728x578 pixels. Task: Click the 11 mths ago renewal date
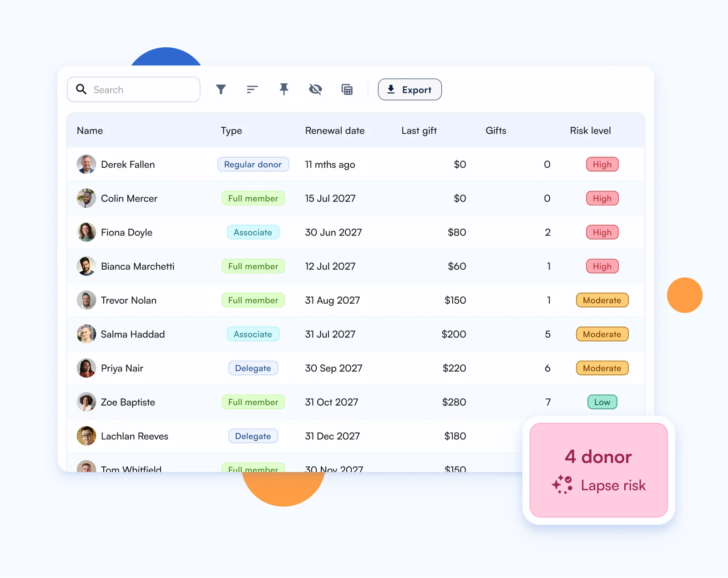click(x=330, y=165)
